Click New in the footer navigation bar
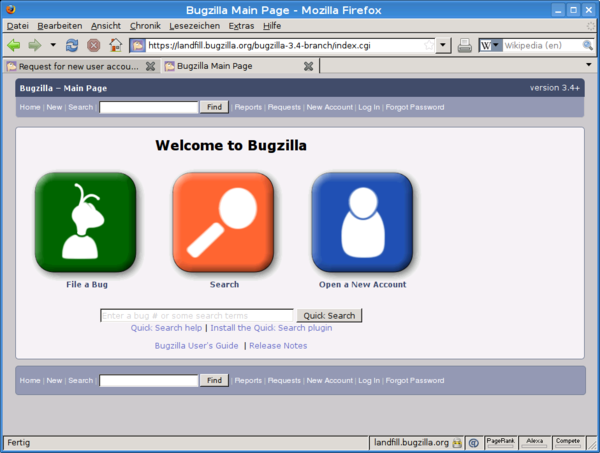 (54, 380)
